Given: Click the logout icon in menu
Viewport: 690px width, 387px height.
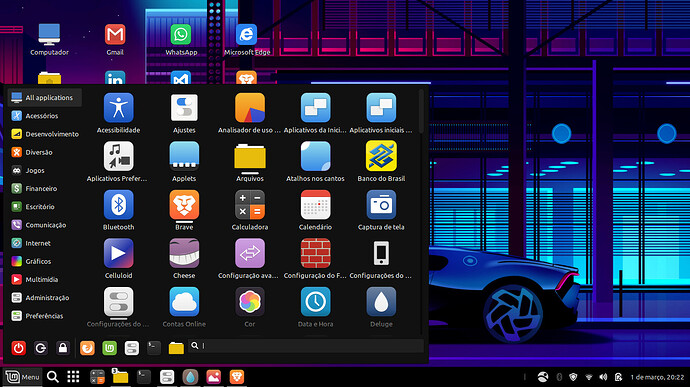Looking at the screenshot, I should (41, 348).
